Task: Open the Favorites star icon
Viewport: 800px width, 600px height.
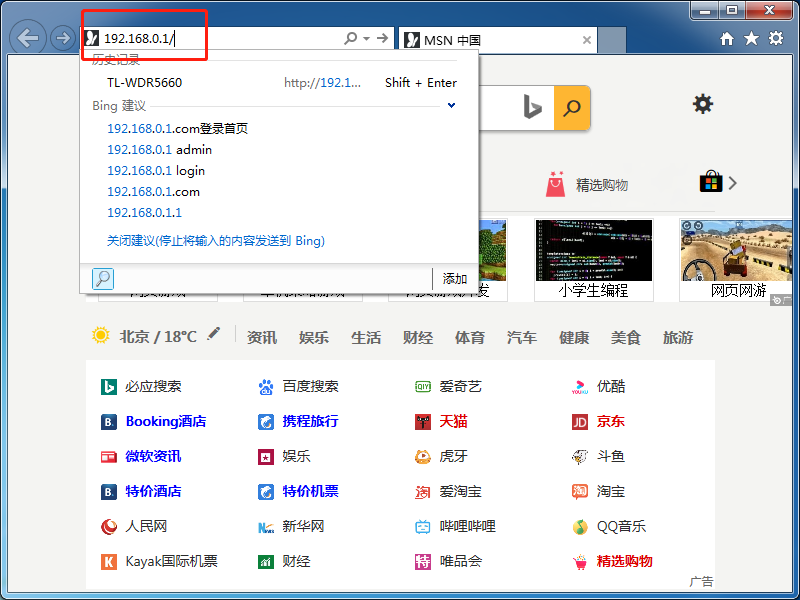Action: tap(751, 38)
